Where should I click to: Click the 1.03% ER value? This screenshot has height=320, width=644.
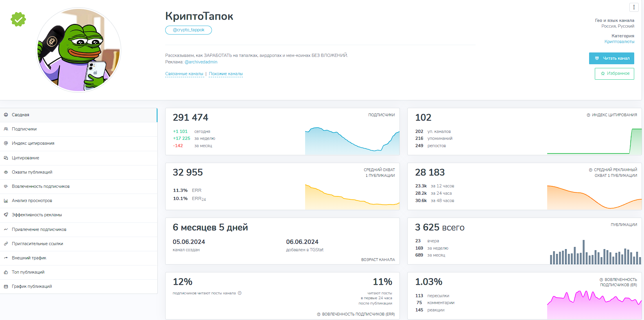point(429,282)
